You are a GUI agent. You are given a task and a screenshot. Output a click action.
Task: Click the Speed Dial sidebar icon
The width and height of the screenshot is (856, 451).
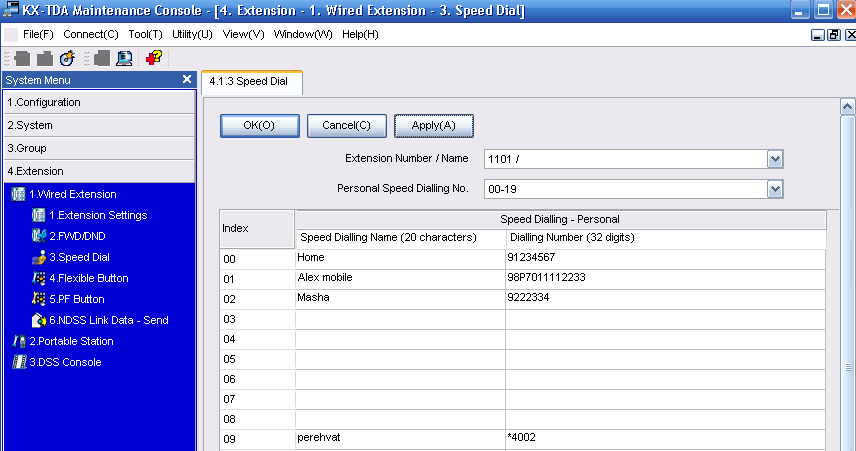[38, 257]
